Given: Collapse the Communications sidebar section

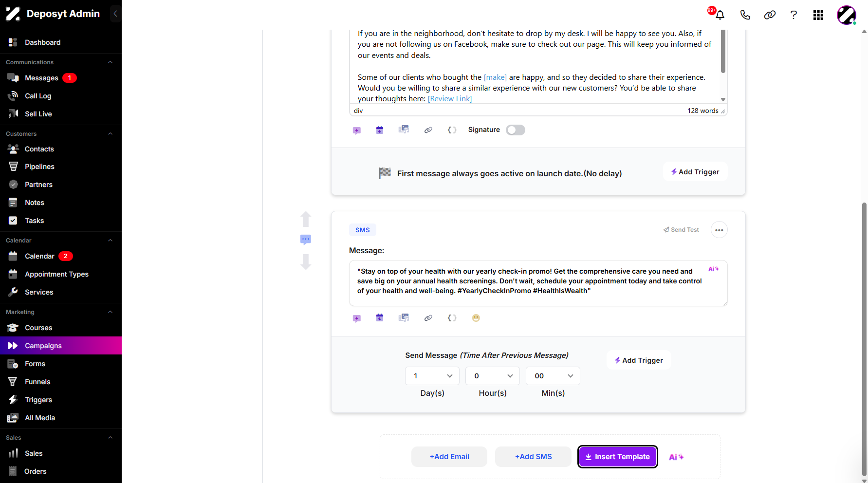Looking at the screenshot, I should pyautogui.click(x=110, y=62).
